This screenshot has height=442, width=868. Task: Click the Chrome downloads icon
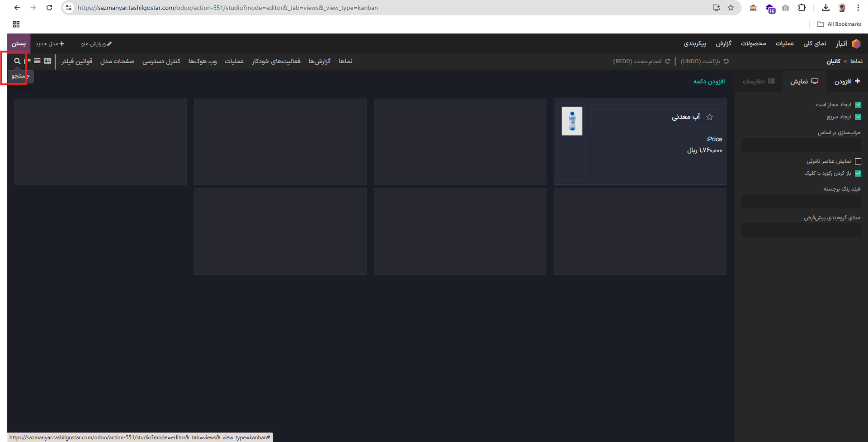point(826,8)
